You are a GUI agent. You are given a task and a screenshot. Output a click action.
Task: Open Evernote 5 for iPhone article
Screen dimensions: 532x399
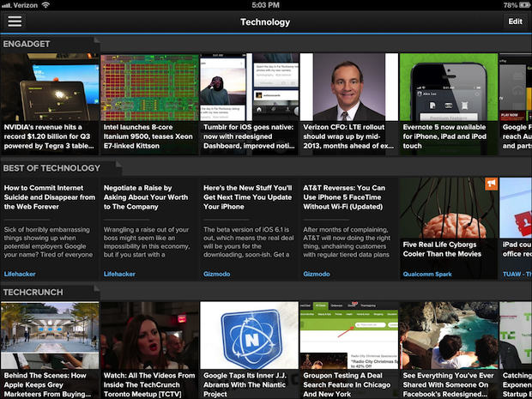pyautogui.click(x=447, y=103)
